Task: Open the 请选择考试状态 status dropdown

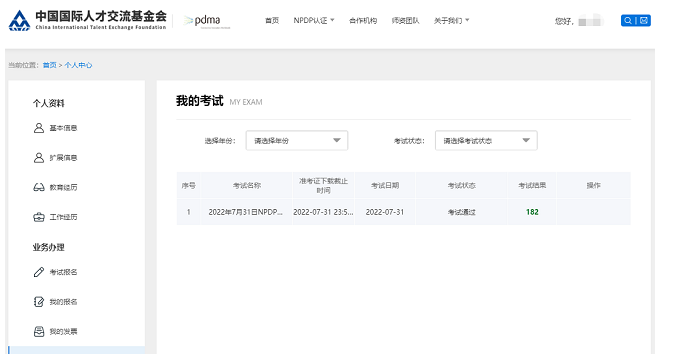Action: pyautogui.click(x=486, y=140)
